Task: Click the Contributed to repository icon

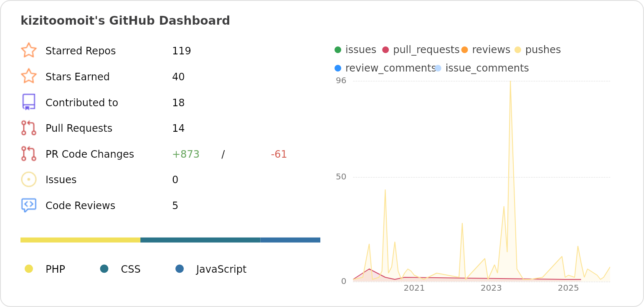Action: 29,102
